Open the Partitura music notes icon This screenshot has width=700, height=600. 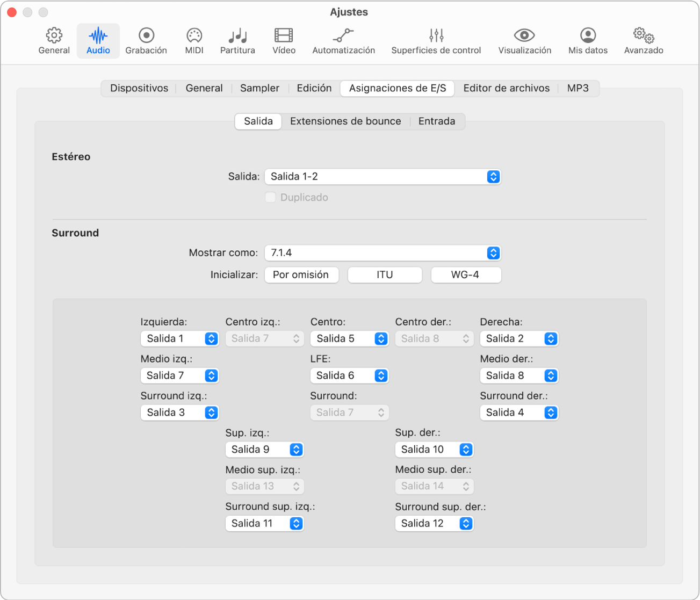(237, 35)
